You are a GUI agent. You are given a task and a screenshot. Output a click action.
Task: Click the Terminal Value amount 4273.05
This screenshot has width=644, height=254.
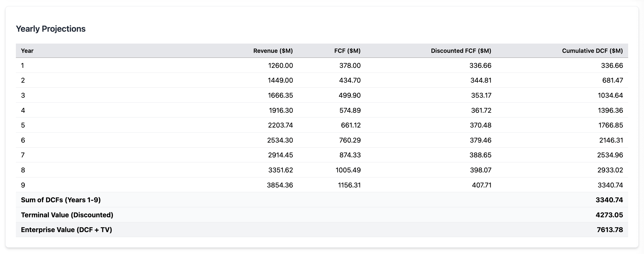click(x=609, y=215)
